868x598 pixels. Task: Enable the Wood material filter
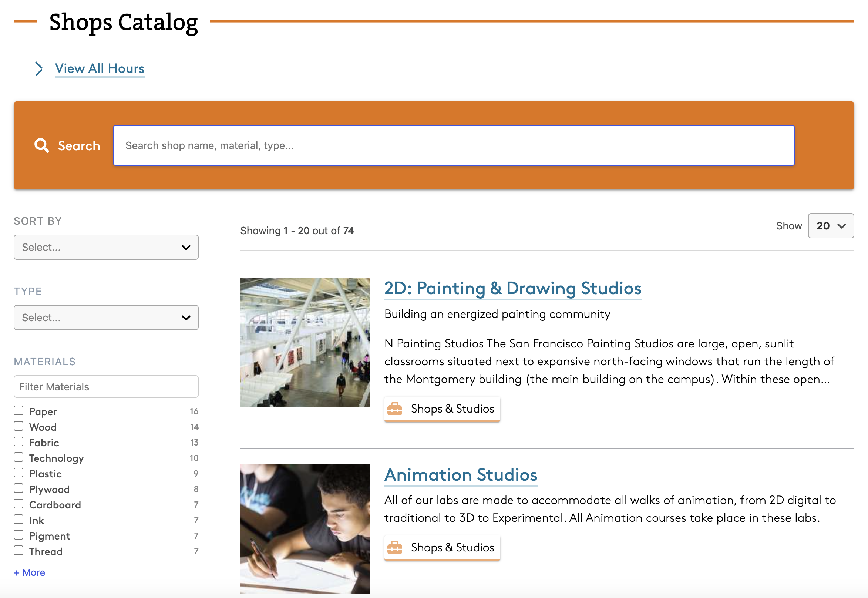coord(19,426)
